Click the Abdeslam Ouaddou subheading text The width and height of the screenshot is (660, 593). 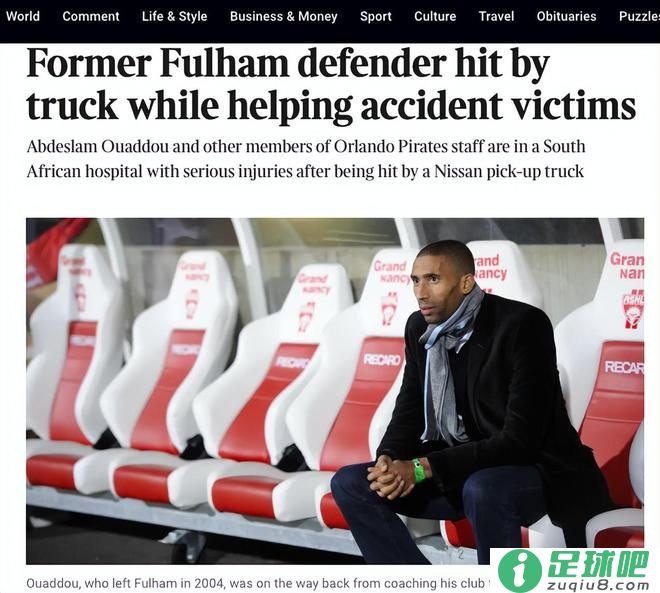pyautogui.click(x=306, y=159)
